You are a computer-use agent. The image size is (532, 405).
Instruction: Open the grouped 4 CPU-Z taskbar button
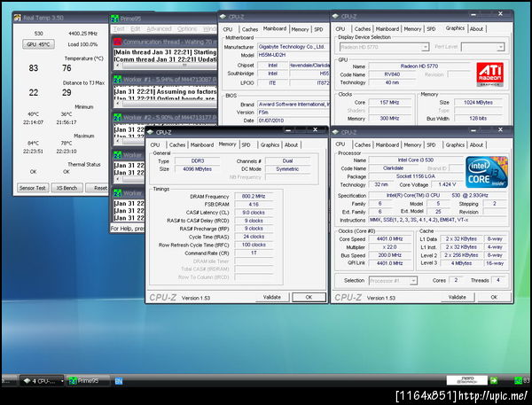[x=42, y=380]
